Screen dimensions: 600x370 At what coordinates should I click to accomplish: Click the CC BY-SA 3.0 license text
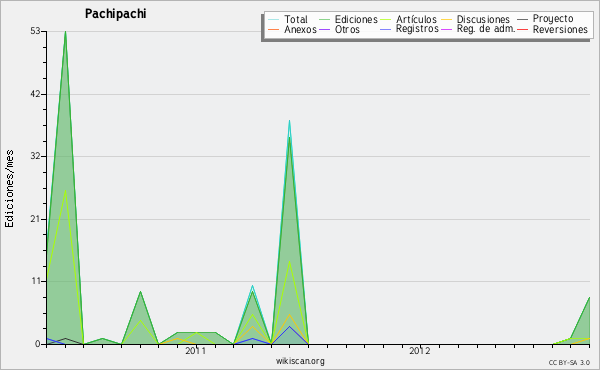pos(569,363)
